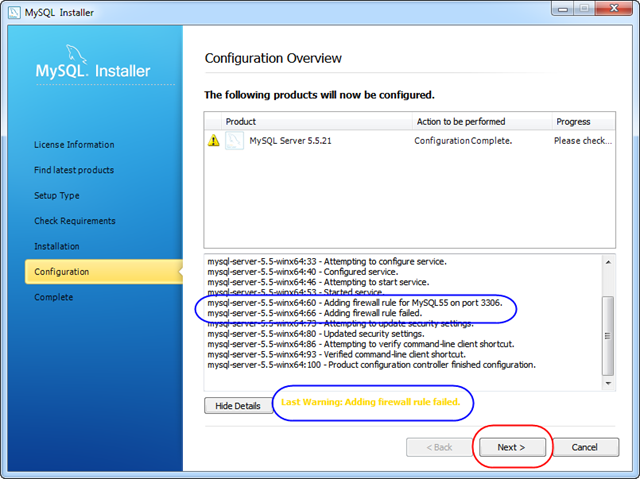This screenshot has width=640, height=479.
Task: Click the Cancel button
Action: click(x=585, y=447)
